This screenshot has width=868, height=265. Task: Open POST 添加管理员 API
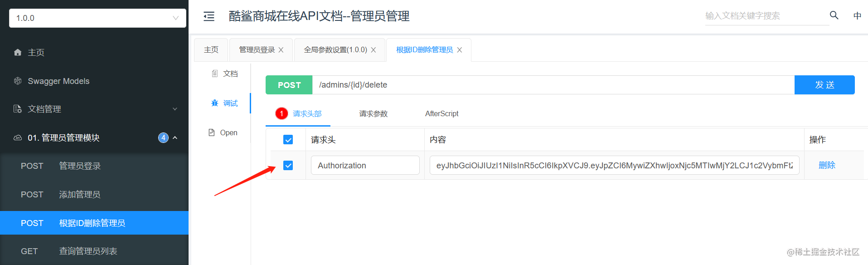tap(94, 195)
